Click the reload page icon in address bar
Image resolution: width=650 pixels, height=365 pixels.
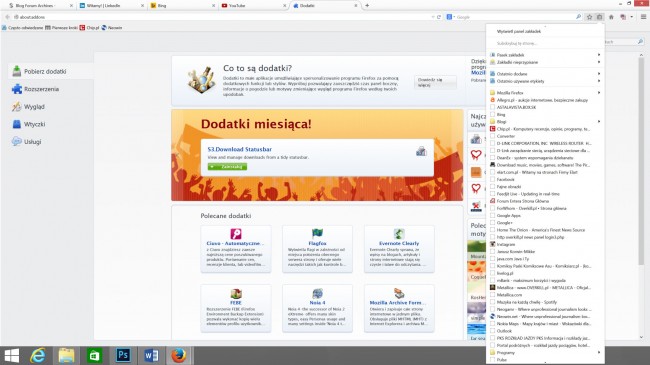point(439,17)
